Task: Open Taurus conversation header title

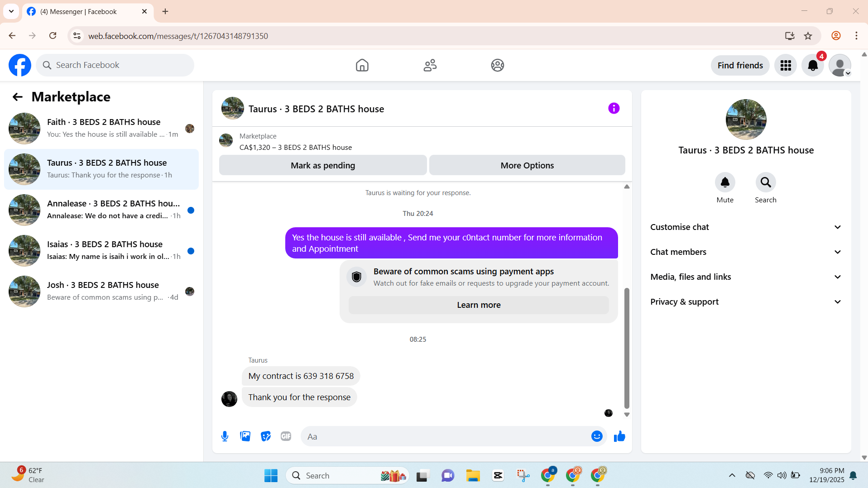Action: click(316, 109)
